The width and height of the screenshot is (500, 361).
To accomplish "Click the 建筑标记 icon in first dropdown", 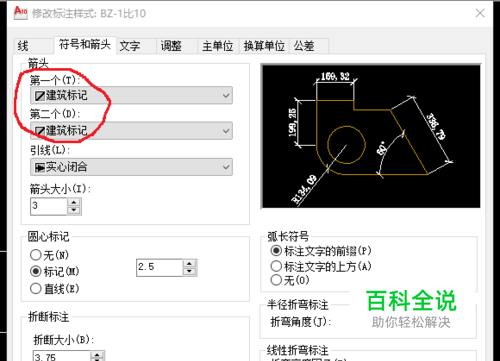I will click(x=40, y=96).
